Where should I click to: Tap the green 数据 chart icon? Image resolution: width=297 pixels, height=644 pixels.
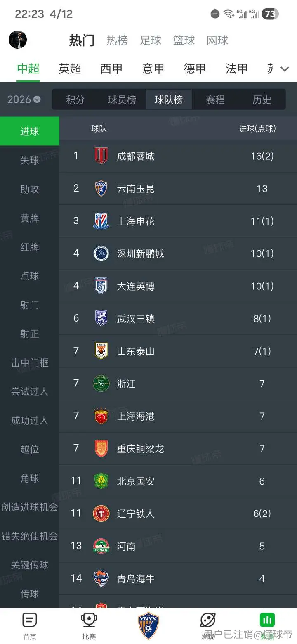coord(267,620)
